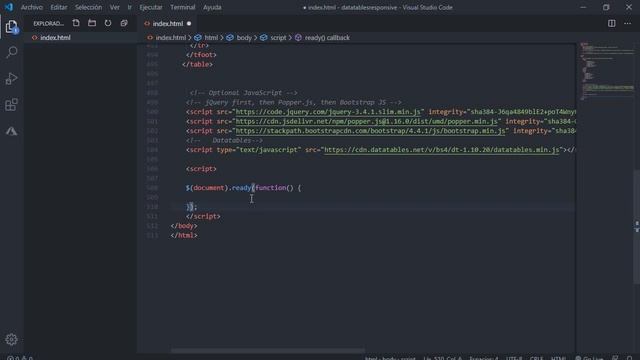Open the Ejecutar menu
The height and width of the screenshot is (360, 640).
[x=151, y=7]
